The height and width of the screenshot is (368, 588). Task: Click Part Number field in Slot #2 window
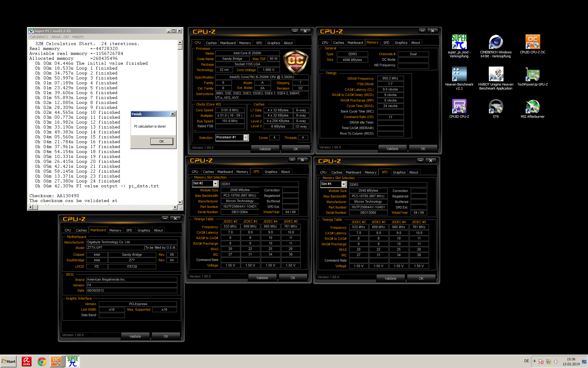tap(240, 206)
